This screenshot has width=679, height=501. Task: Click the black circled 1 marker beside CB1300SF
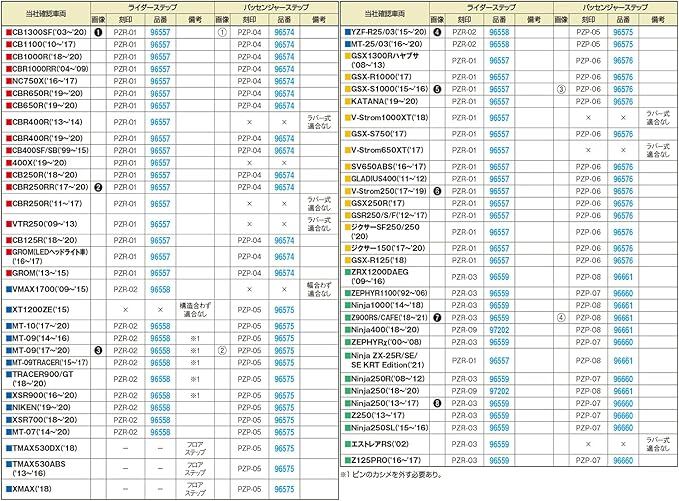click(x=98, y=32)
